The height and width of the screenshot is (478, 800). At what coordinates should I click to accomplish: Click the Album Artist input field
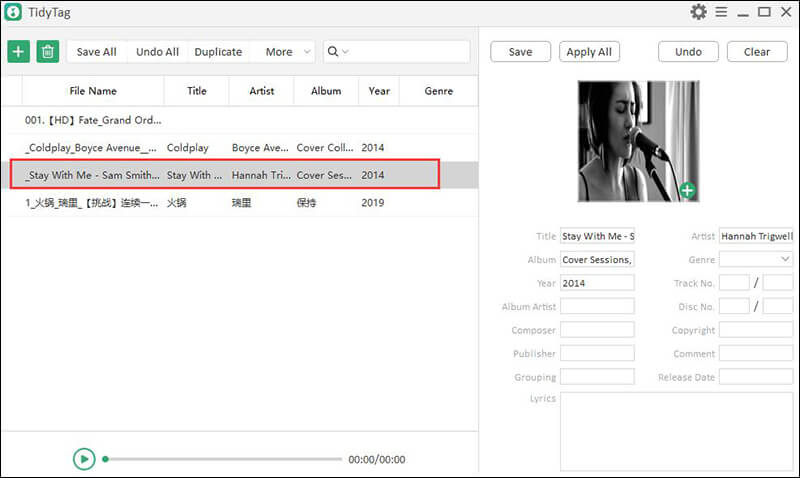click(597, 306)
